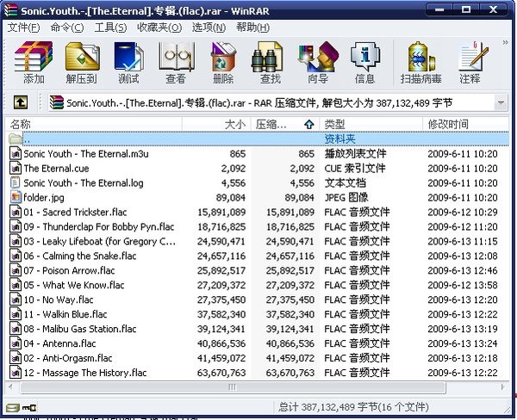This screenshot has width=517, height=420.
Task: Select 06 - Calming the Snake.flac
Action: coord(258,256)
